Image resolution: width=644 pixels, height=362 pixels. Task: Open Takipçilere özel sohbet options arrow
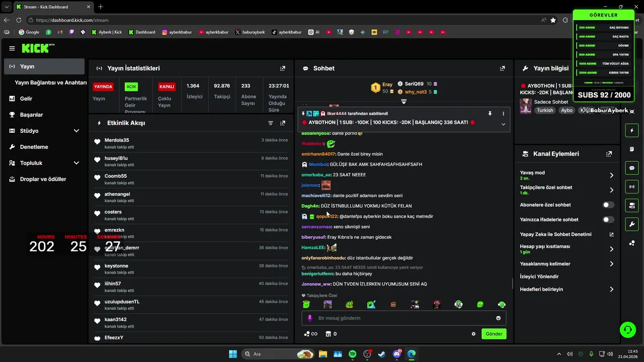[611, 190]
